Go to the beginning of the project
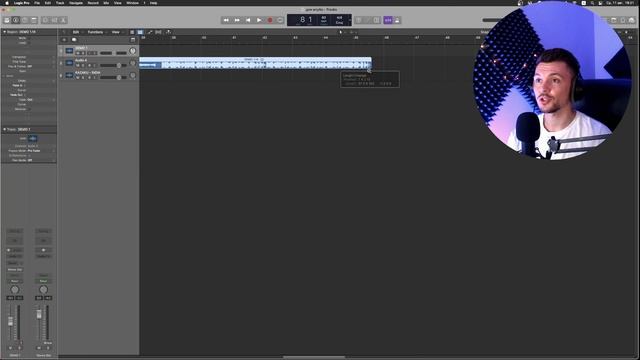Viewport: 640px width, 360px height. coord(248,20)
